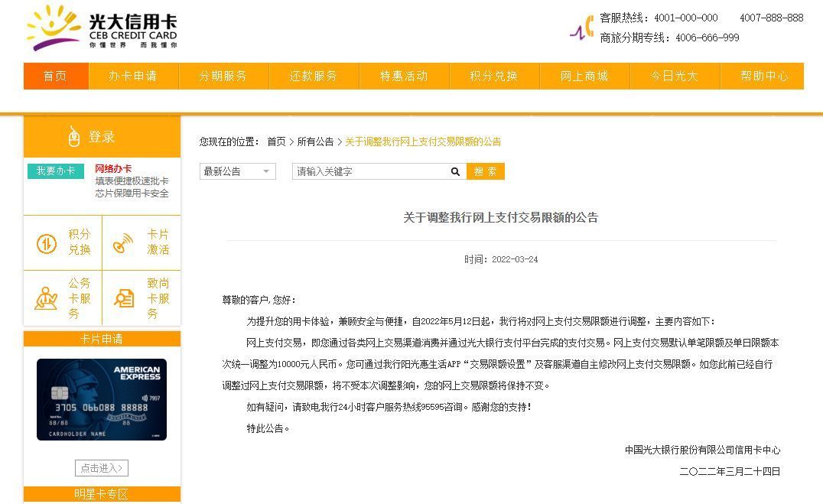Screen dimensions: 823x504
Task: Click the 我要办卡 button
Action: 56,171
